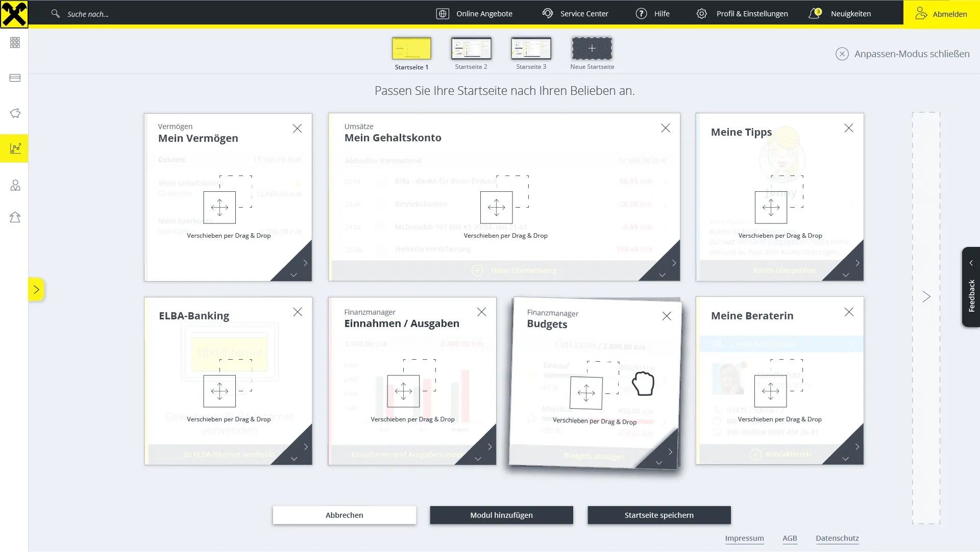This screenshot has height=552, width=980.
Task: Select the Startseite 2 thumbnail
Action: click(x=471, y=49)
